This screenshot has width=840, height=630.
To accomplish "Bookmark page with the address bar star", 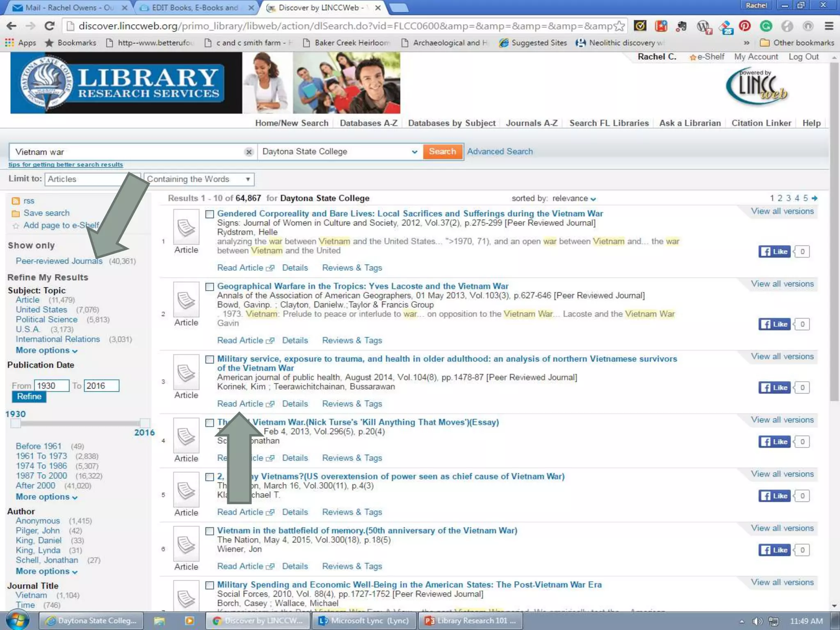I will (x=619, y=26).
